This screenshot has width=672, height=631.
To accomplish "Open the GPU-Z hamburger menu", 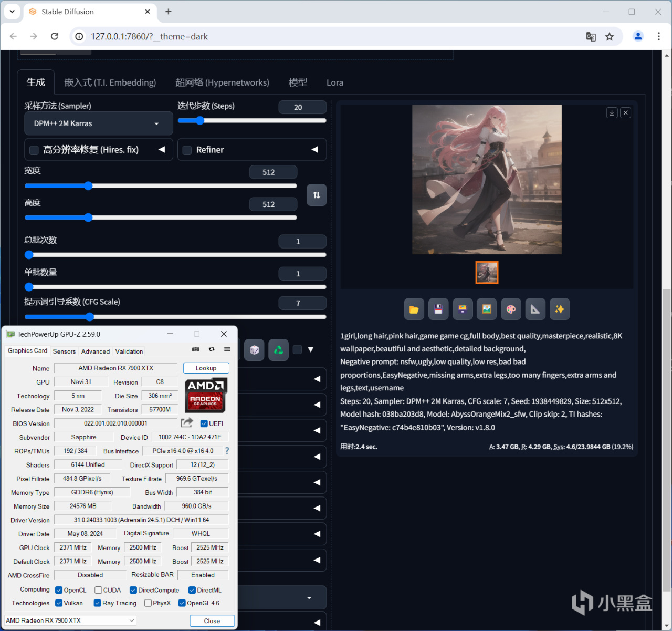I will pos(227,349).
